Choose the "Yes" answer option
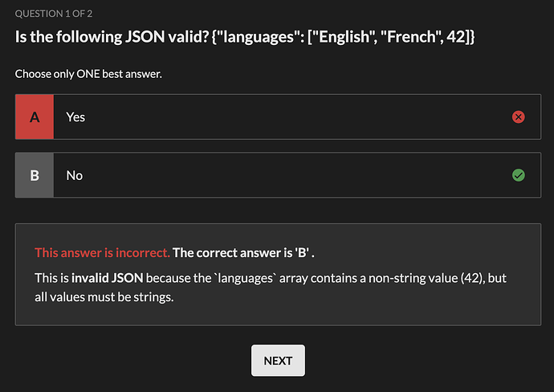The image size is (554, 392). pos(278,117)
